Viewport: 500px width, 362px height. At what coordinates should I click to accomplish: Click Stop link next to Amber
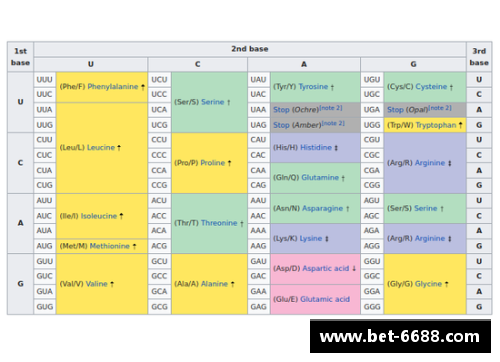[281, 125]
